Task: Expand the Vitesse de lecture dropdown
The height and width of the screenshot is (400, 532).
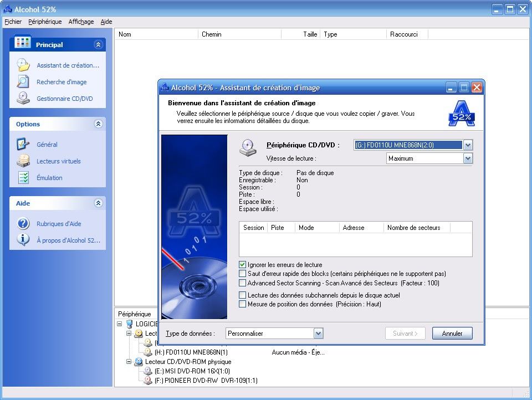Action: pyautogui.click(x=468, y=158)
